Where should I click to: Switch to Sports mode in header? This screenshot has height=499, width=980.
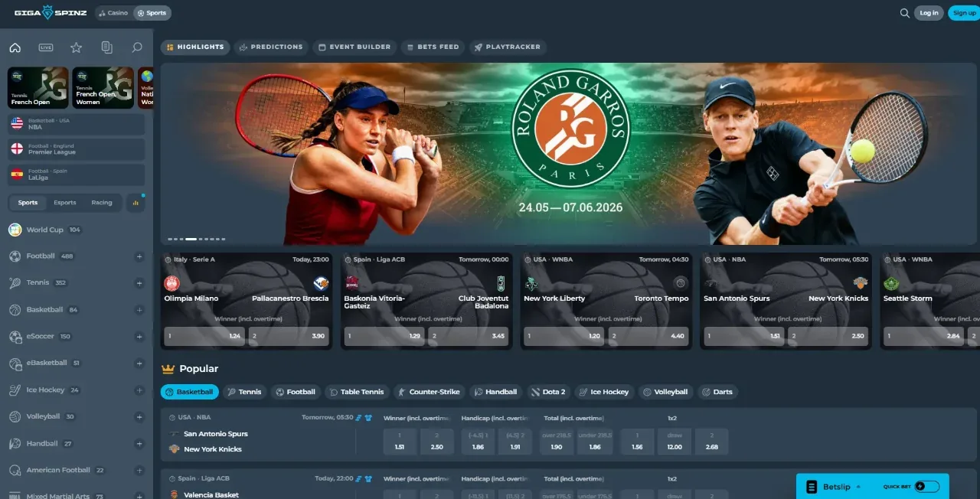[152, 13]
